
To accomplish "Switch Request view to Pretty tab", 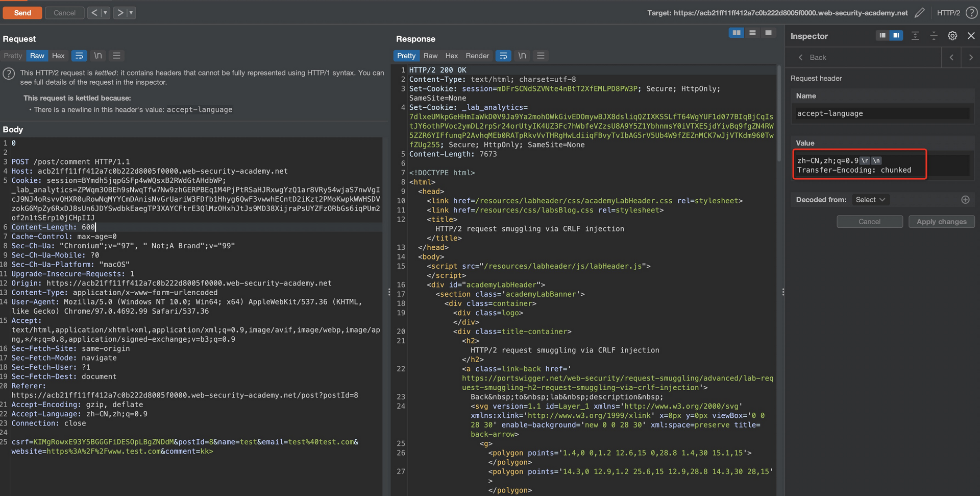I will tap(13, 56).
